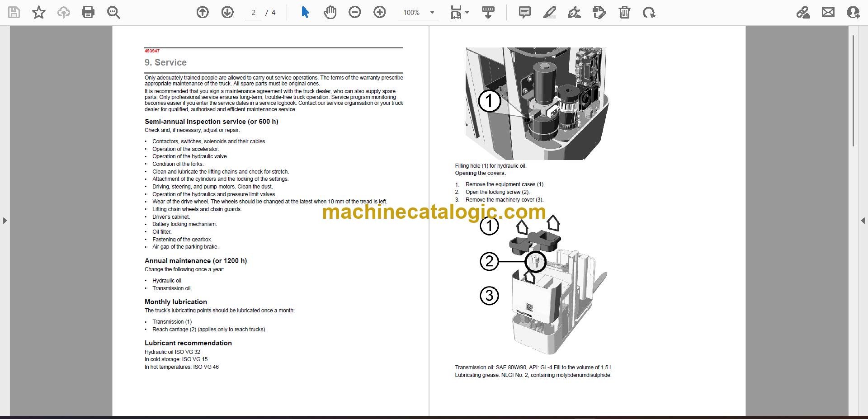Click the fit page view icon
The width and height of the screenshot is (868, 419).
[x=456, y=12]
